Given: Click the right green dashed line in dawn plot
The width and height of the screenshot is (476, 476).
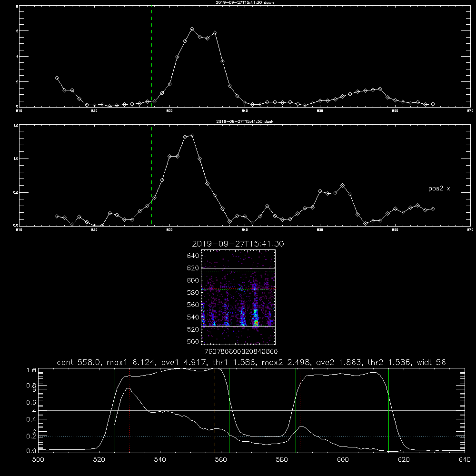Looking at the screenshot, I should 263,56.
